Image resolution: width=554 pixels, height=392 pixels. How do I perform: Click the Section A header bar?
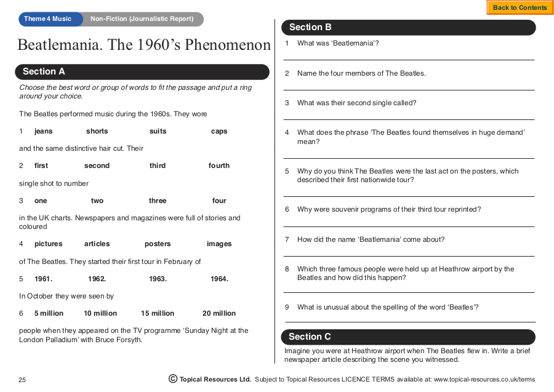pyautogui.click(x=142, y=71)
